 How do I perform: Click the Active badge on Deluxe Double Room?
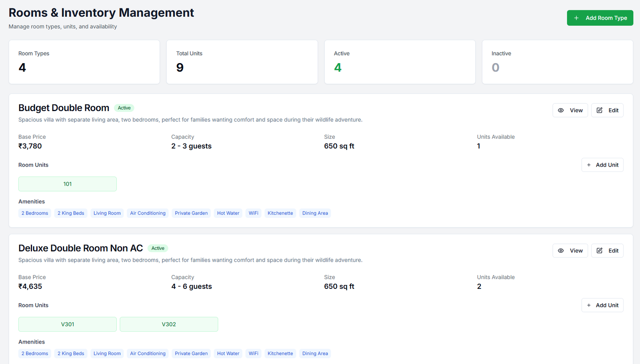[158, 248]
